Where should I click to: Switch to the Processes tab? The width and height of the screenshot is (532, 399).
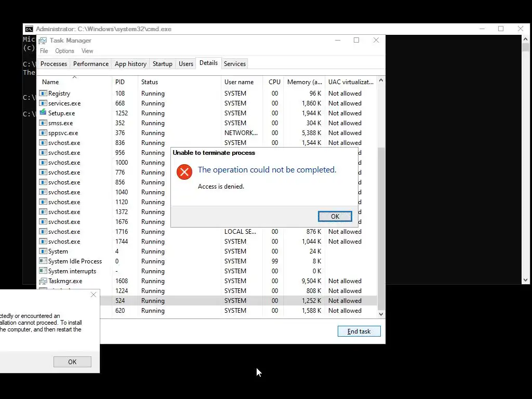(x=54, y=64)
